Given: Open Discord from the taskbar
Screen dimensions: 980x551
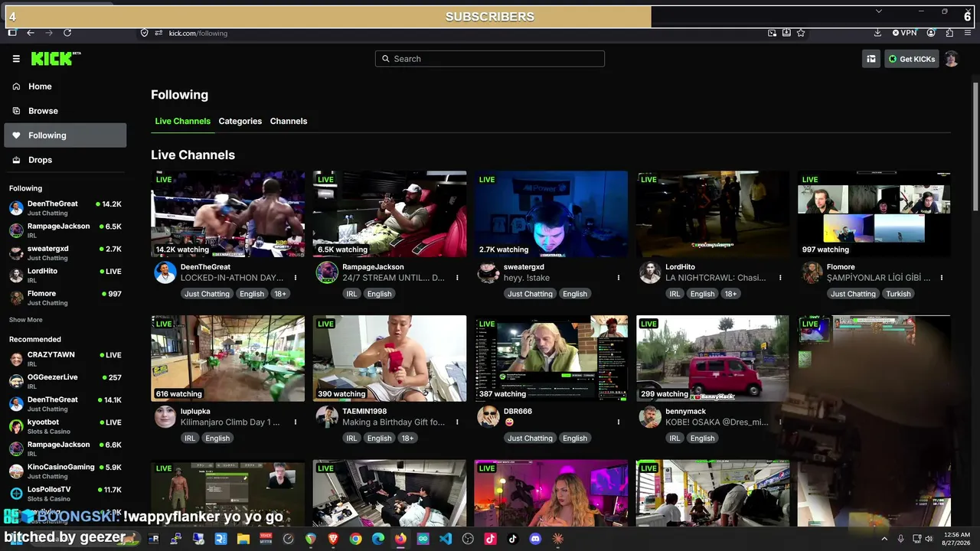Looking at the screenshot, I should tap(535, 539).
